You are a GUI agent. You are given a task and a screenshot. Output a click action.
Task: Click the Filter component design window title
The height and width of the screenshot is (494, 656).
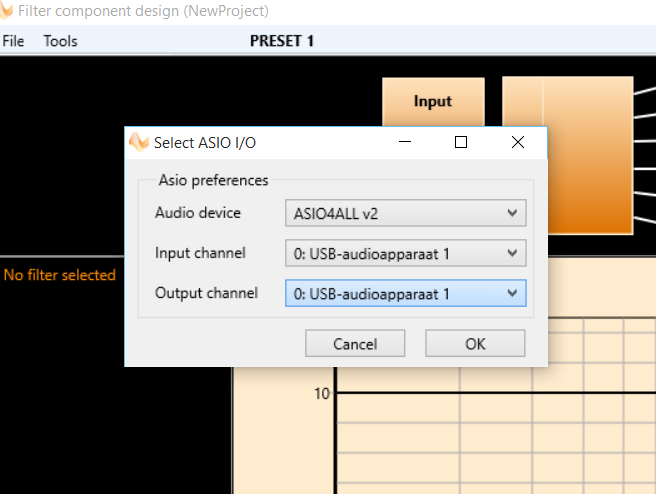pos(143,11)
